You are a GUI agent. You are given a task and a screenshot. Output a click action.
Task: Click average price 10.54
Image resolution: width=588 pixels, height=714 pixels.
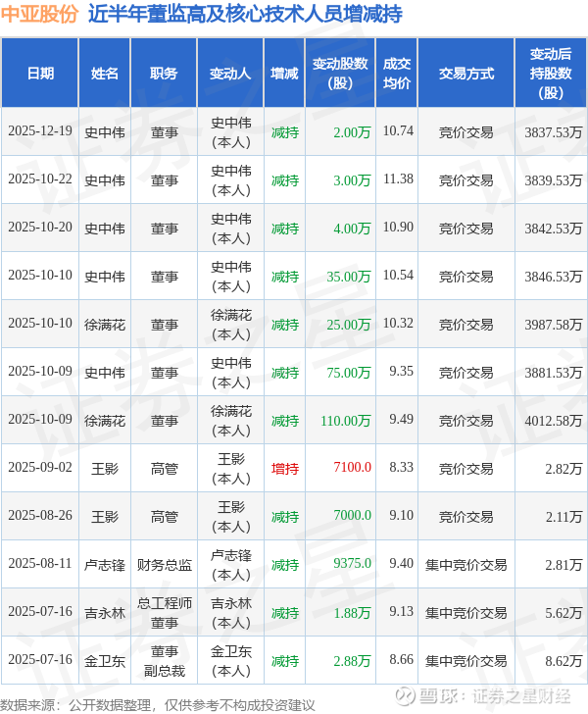pos(398,276)
